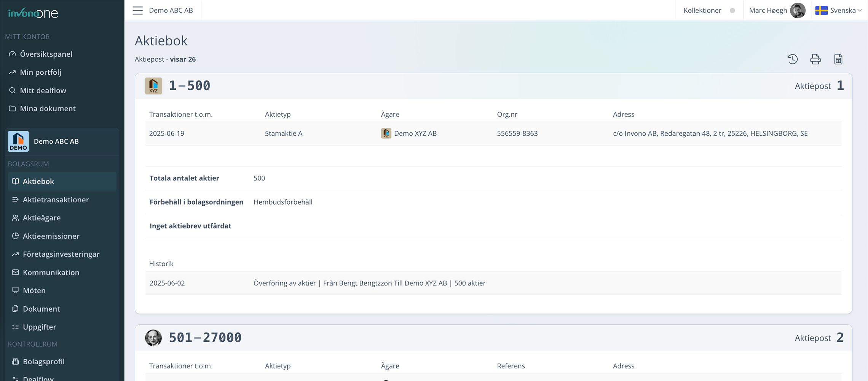The height and width of the screenshot is (381, 868).
Task: Open Aktietransaktioner in the sidebar
Action: pyautogui.click(x=56, y=200)
